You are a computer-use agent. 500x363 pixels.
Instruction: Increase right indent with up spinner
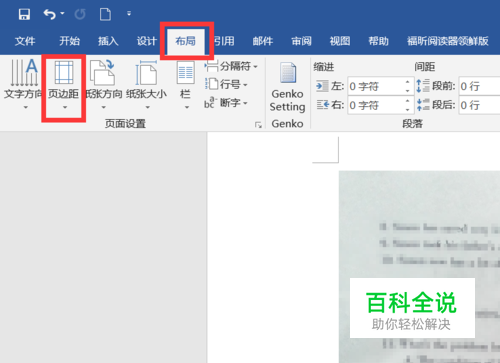pos(408,101)
